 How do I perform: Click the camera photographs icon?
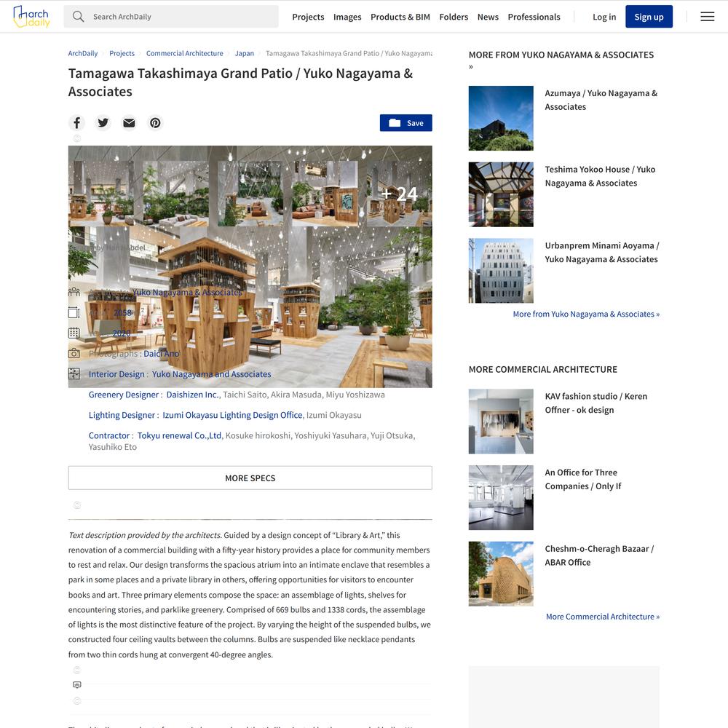pos(74,353)
